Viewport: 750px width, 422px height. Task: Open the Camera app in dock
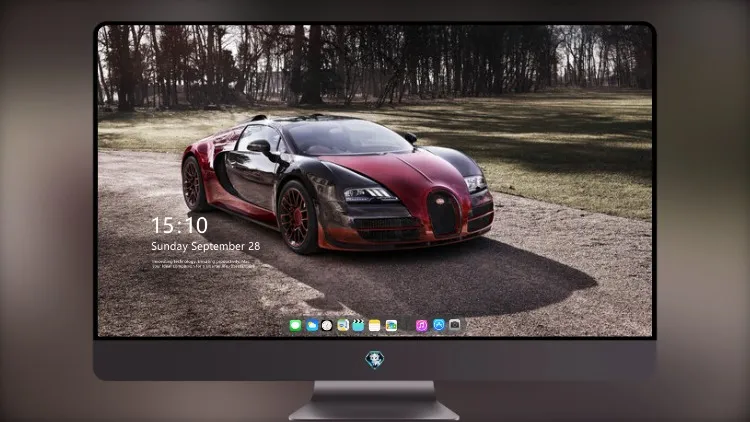click(x=455, y=325)
